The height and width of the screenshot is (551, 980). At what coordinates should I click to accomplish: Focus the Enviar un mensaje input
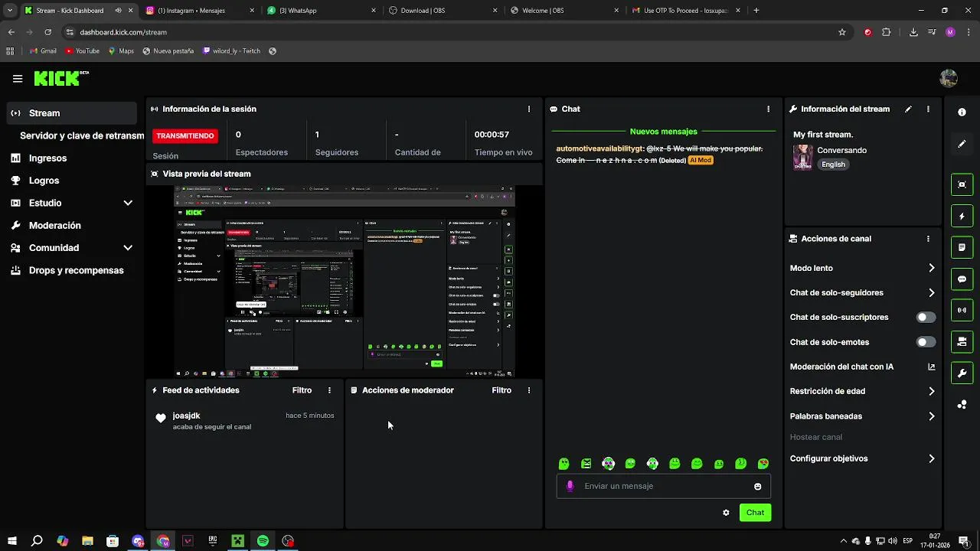(x=663, y=486)
